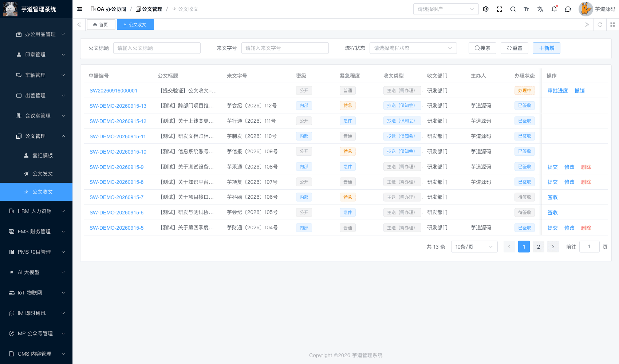Click the IoT 物联网 icon
This screenshot has height=364, width=619.
[12, 293]
